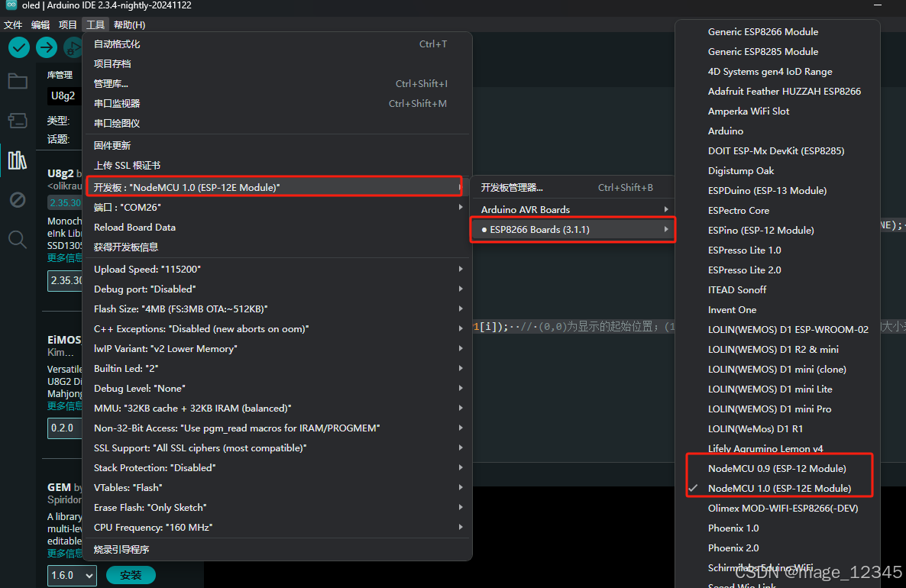
Task: Select NodeMCU 0.9 (ESP-12 Module) board
Action: [777, 468]
